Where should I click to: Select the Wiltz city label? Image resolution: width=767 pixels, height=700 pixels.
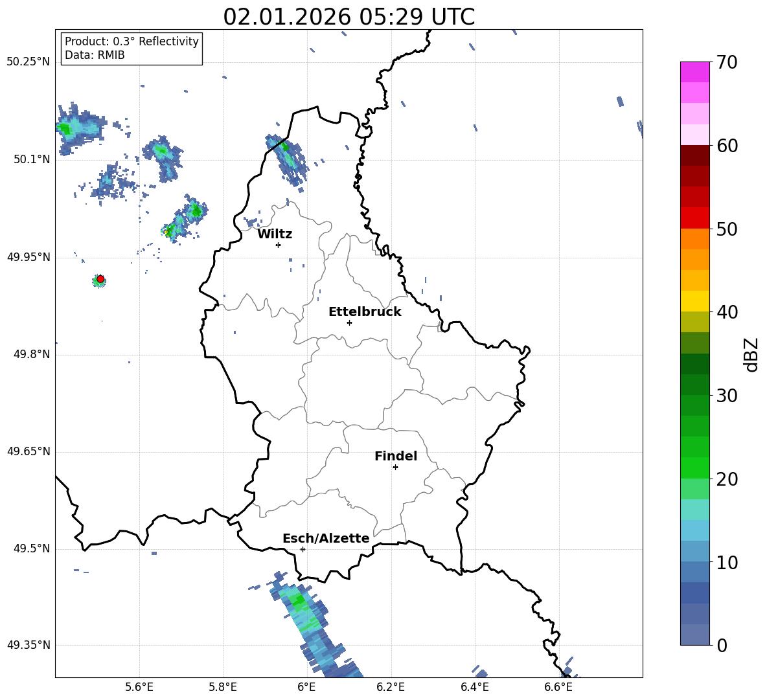275,234
